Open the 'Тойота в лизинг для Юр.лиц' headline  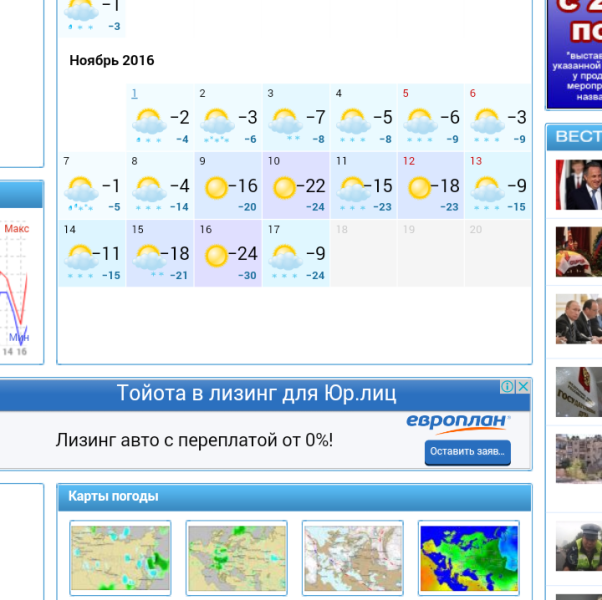[256, 393]
